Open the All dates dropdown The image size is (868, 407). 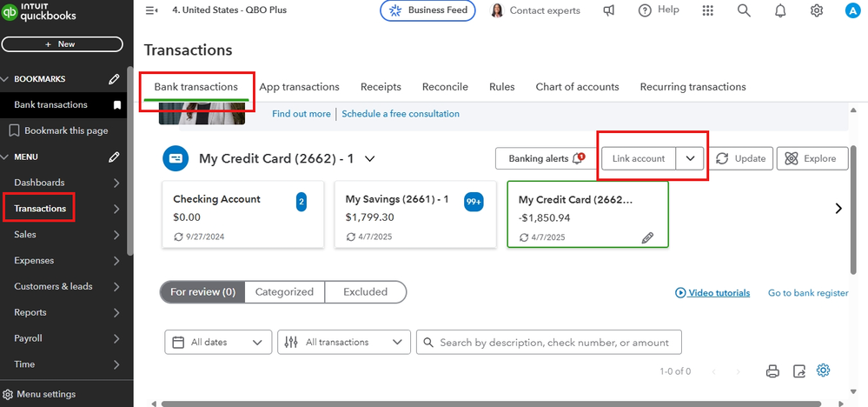pyautogui.click(x=218, y=343)
